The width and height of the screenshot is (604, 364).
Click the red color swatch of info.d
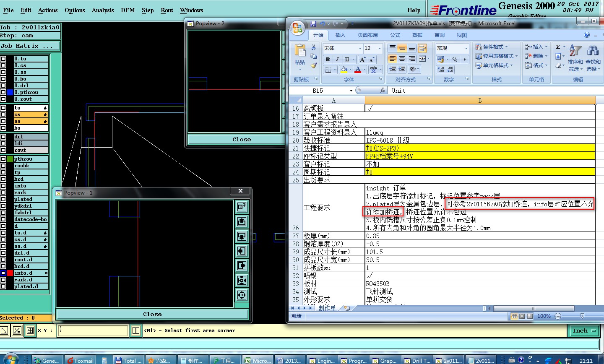pos(10,273)
